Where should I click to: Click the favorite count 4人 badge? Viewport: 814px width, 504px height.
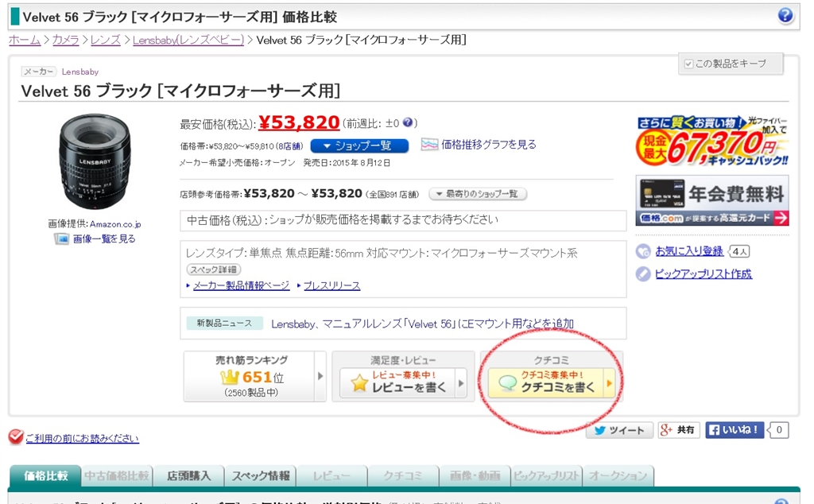point(739,252)
